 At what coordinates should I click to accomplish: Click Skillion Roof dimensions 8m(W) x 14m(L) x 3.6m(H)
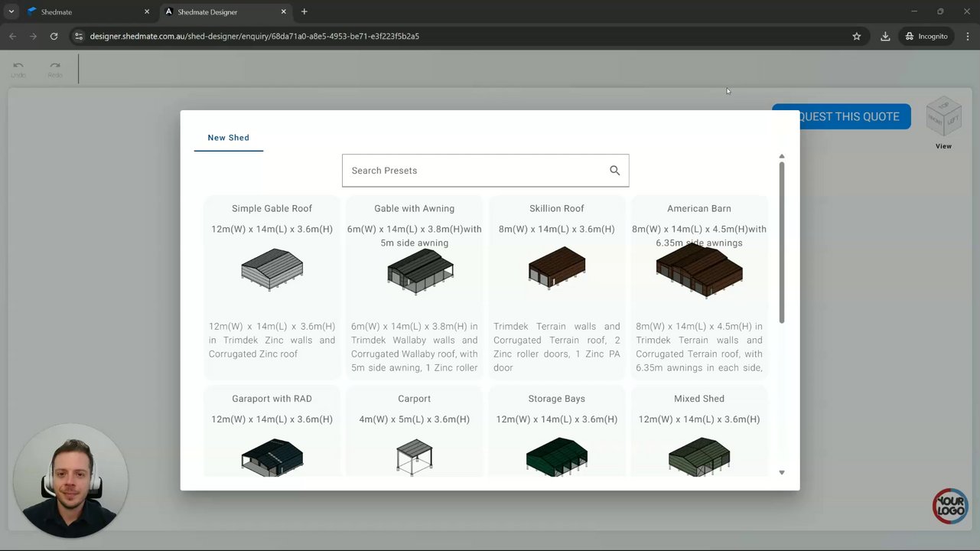[x=557, y=229]
